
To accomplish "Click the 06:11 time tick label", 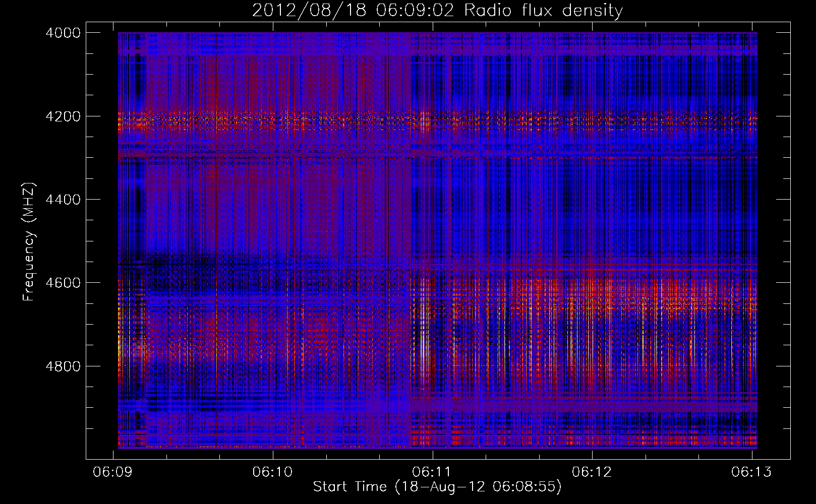I will (x=432, y=472).
